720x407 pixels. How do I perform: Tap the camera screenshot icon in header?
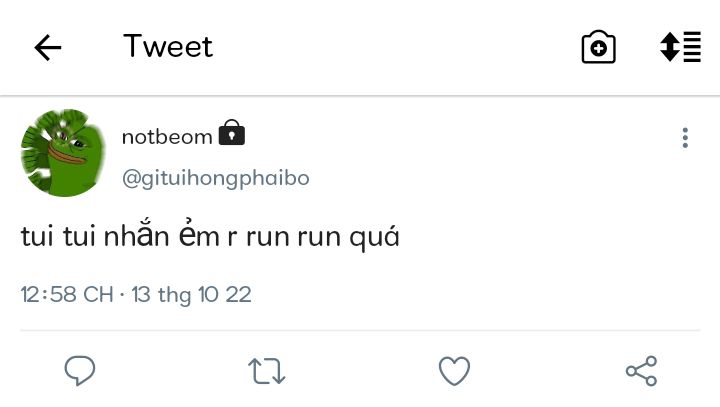(598, 47)
